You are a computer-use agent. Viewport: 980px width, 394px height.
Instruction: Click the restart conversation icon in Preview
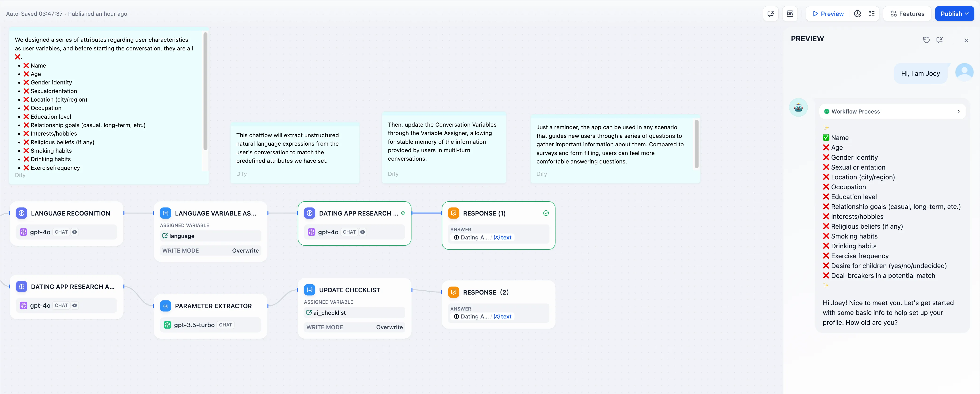pyautogui.click(x=926, y=40)
